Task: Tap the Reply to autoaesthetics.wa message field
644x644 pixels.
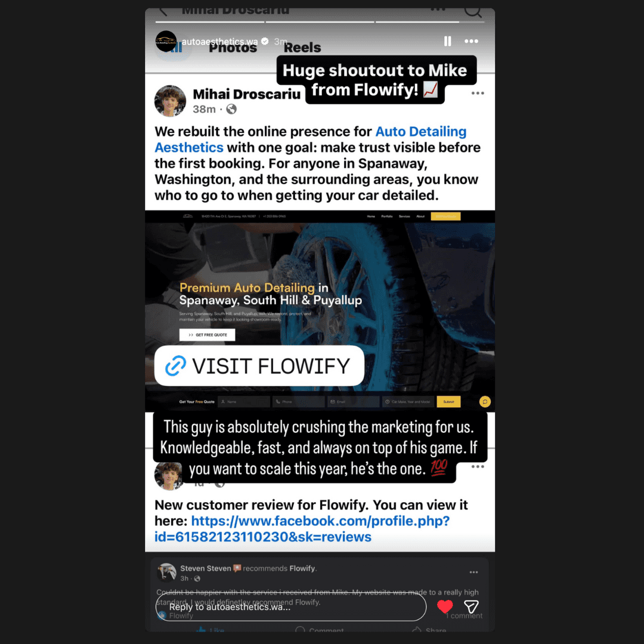Action: coord(291,607)
